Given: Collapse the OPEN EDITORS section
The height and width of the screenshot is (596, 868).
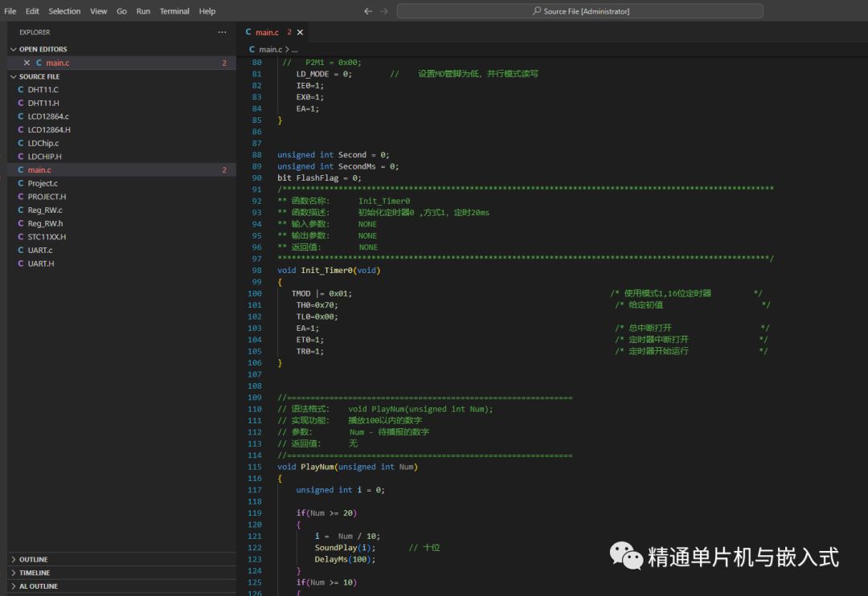Looking at the screenshot, I should point(14,49).
